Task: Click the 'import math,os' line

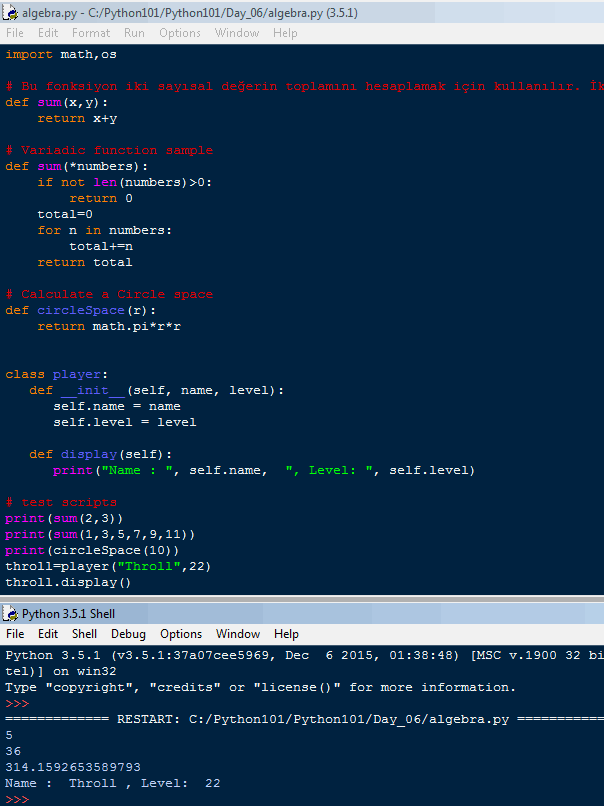Action: click(61, 54)
